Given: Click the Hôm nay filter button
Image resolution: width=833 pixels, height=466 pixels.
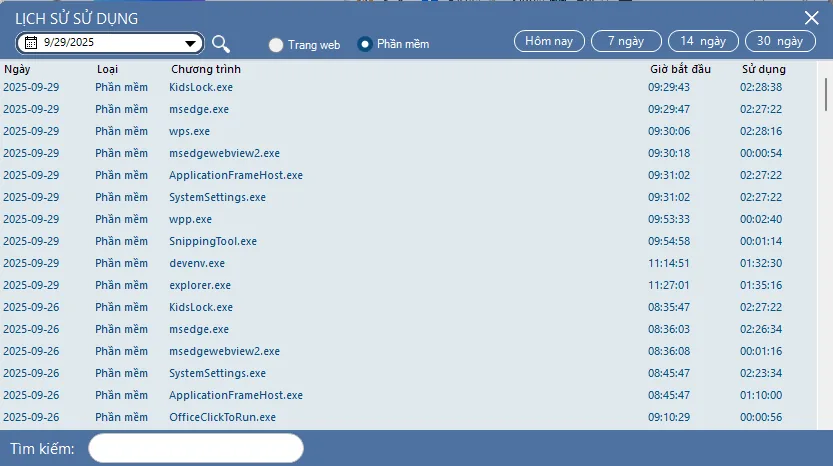Looking at the screenshot, I should [549, 41].
